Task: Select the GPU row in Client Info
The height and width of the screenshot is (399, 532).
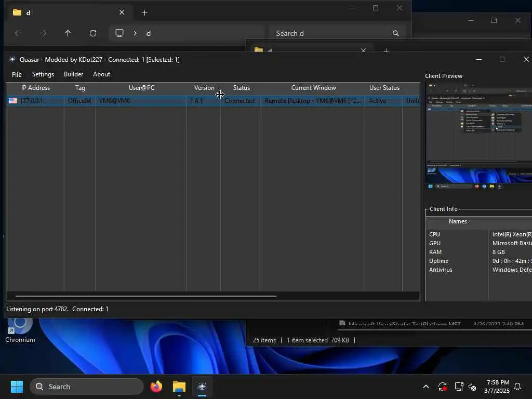Action: (478, 243)
